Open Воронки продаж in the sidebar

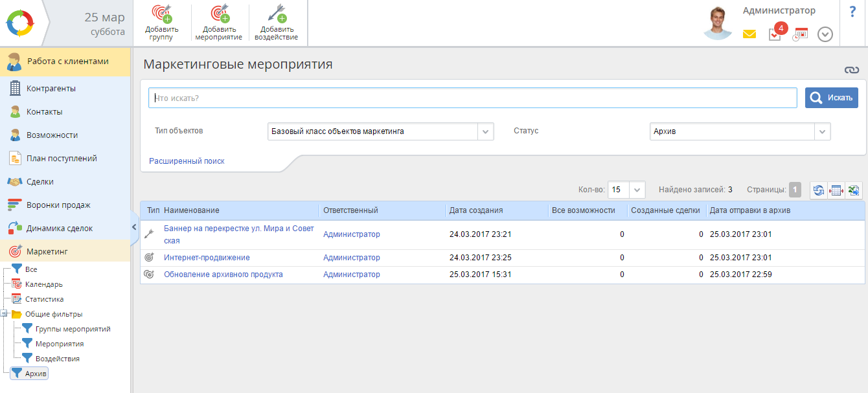click(x=58, y=205)
